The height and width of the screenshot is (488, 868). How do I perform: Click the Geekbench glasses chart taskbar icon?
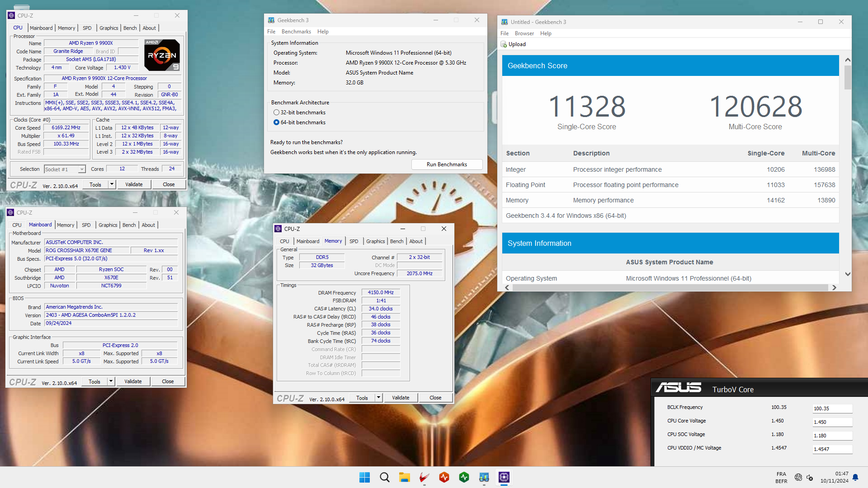click(x=484, y=477)
